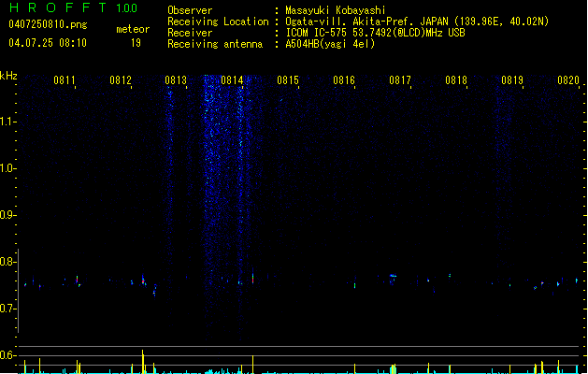
Task: Click the Receiving antenna label
Action: (x=215, y=44)
